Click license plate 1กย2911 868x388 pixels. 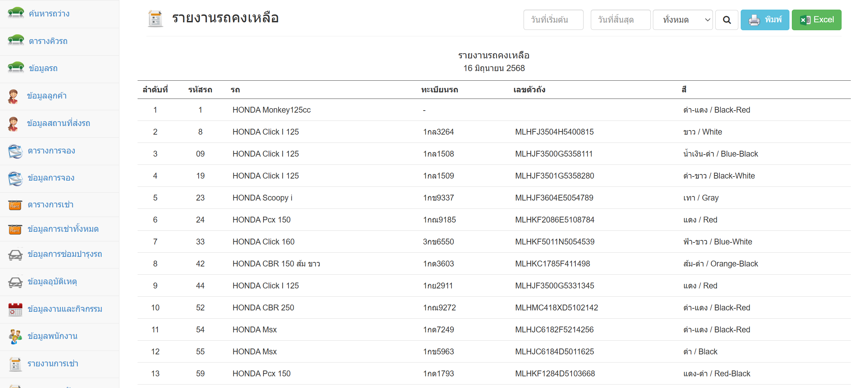[438, 286]
